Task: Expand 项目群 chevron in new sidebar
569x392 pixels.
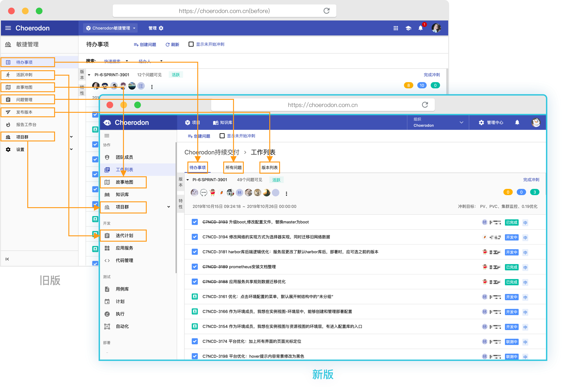Action: (x=168, y=207)
